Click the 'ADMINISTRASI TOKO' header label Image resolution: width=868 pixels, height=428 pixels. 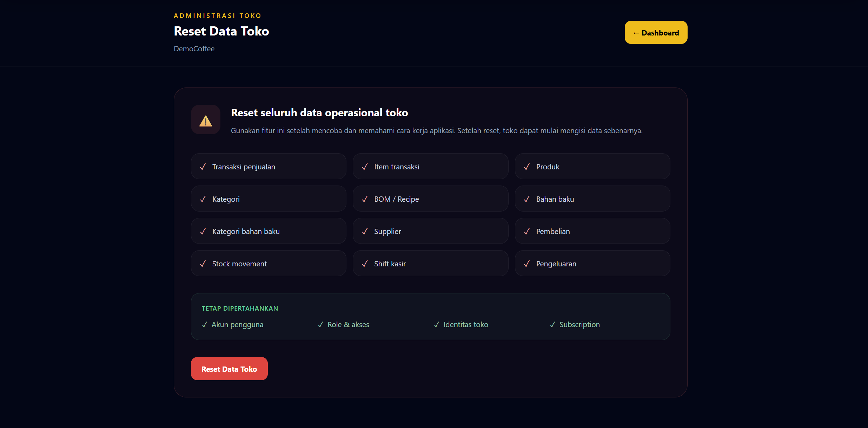[218, 15]
